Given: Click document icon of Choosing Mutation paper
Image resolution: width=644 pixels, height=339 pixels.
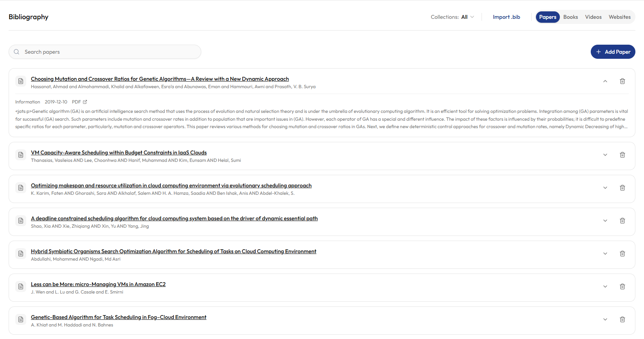Looking at the screenshot, I should pos(21,81).
